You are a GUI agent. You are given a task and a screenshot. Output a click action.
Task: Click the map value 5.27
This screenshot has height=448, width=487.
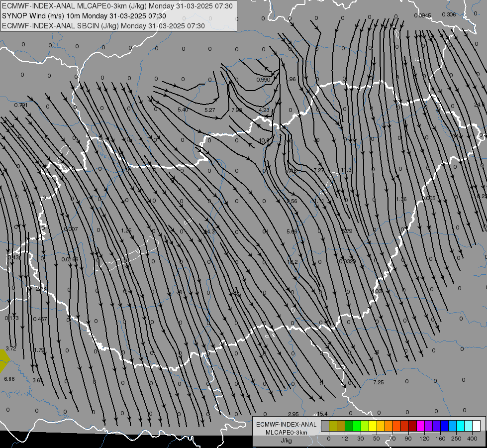(x=210, y=110)
